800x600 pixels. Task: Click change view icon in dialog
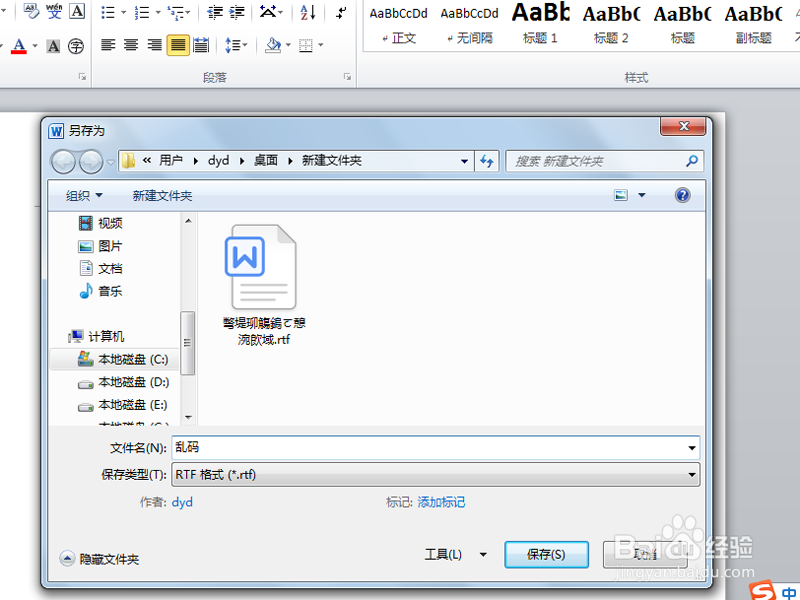[x=621, y=195]
